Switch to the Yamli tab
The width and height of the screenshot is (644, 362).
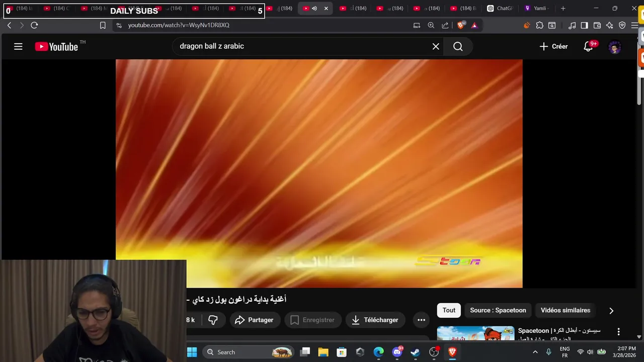(537, 8)
